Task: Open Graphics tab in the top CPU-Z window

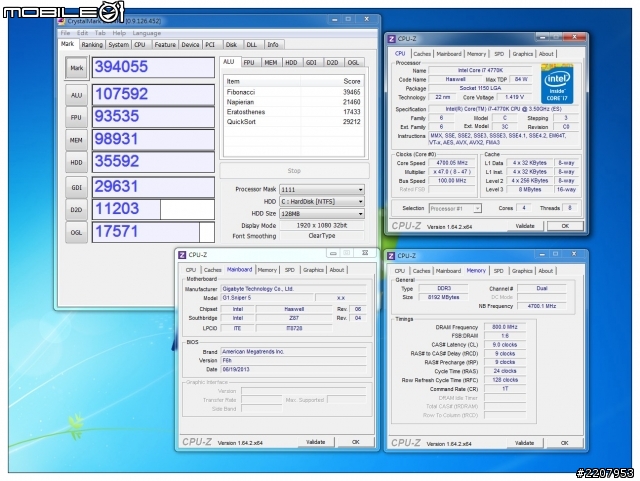Action: 522,54
